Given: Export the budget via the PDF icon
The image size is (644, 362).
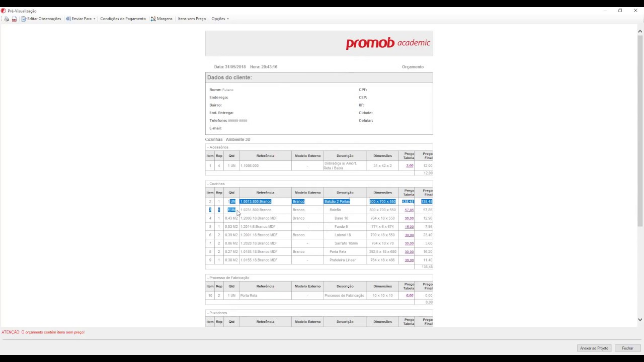Looking at the screenshot, I should 14,19.
